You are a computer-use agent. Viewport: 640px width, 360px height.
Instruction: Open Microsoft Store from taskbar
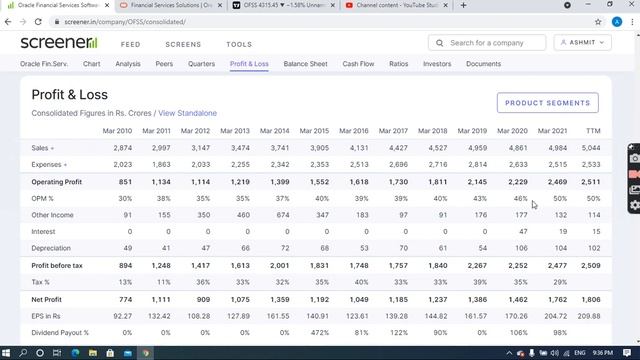pos(110,353)
